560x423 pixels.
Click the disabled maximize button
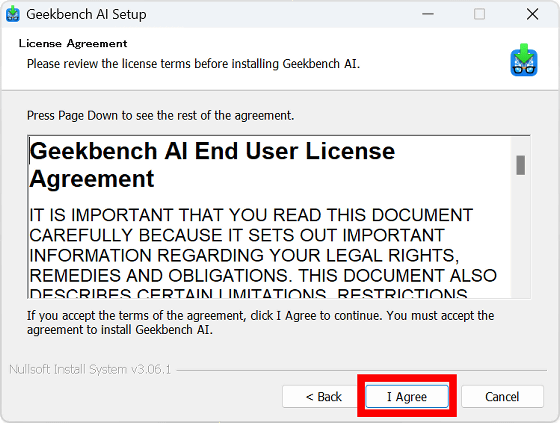click(479, 14)
